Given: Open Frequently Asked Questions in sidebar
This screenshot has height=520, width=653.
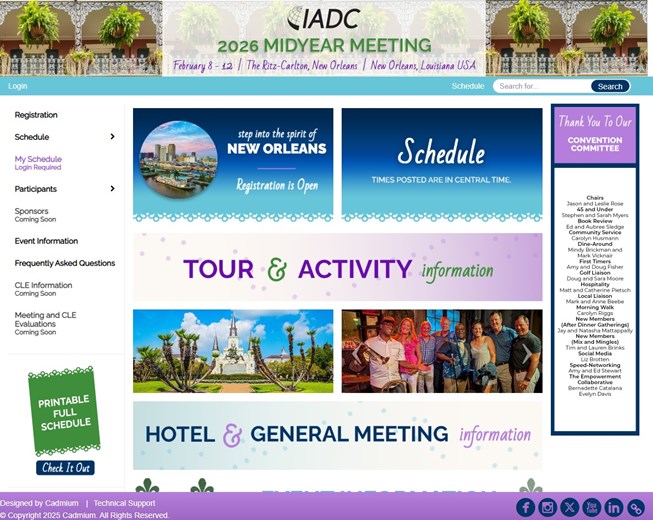Looking at the screenshot, I should click(65, 263).
